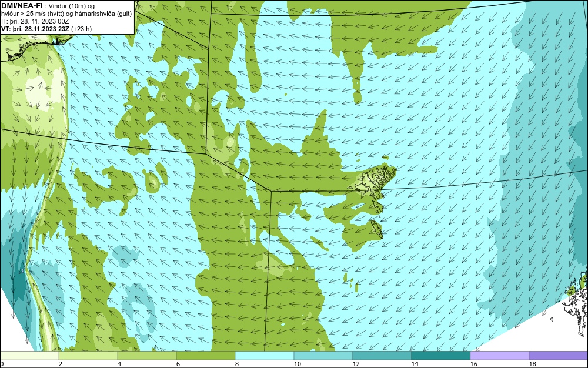Click the 6–8 m/s olive green legend swatch
This screenshot has height=368, width=588.
pos(206,356)
